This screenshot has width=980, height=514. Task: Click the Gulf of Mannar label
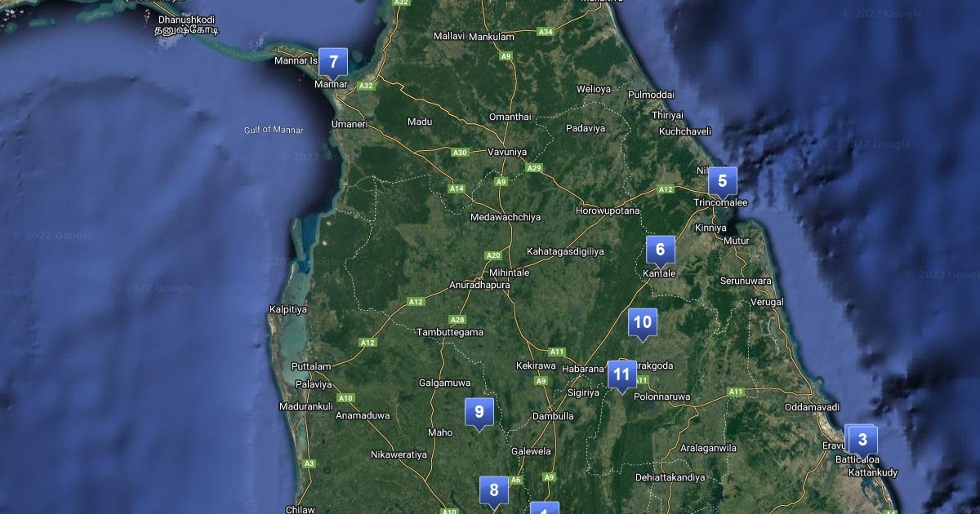coord(274,131)
